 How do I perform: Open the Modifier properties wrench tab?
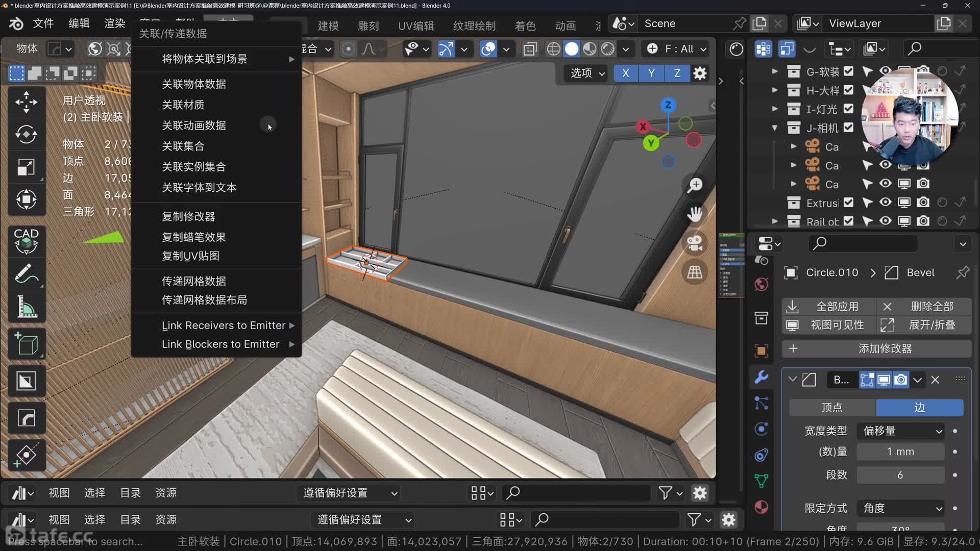tap(761, 377)
